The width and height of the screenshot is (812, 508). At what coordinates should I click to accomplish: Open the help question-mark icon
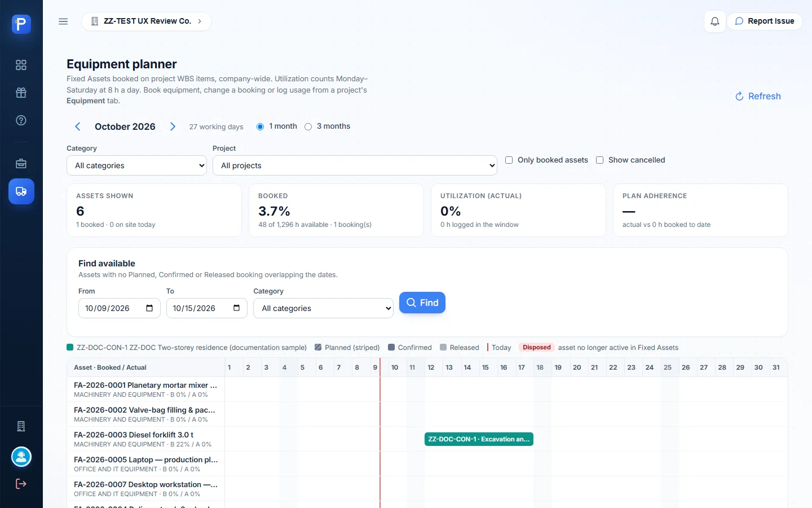click(x=21, y=120)
